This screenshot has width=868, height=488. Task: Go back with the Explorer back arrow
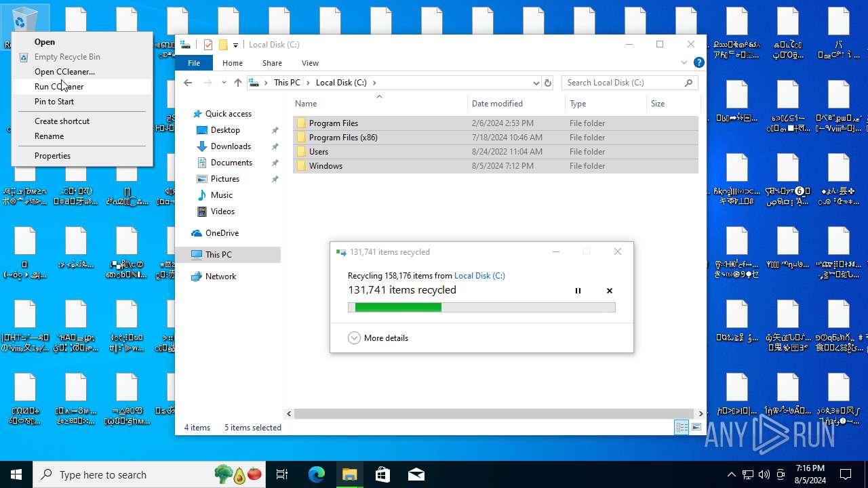coord(188,83)
